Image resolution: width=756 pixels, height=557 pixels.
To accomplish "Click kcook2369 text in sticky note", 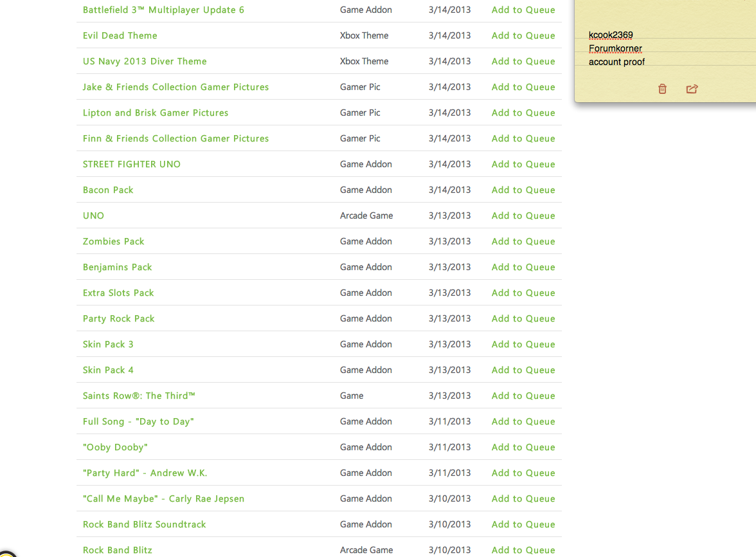I will pos(611,35).
